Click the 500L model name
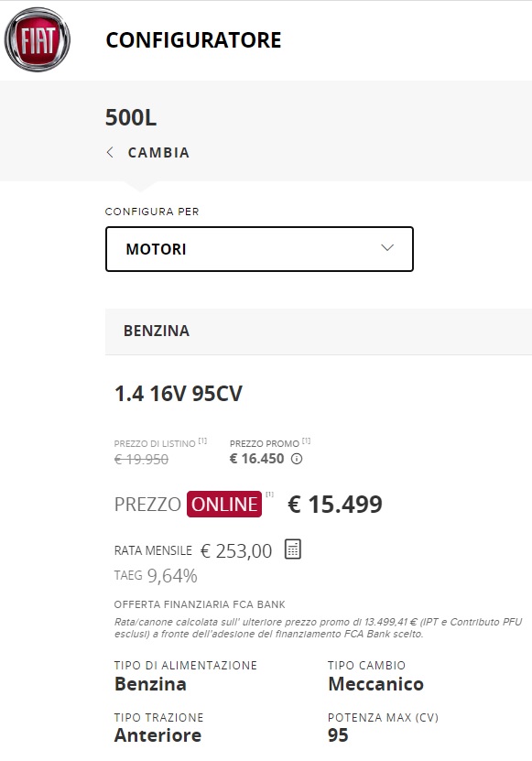This screenshot has width=532, height=761. point(131,118)
